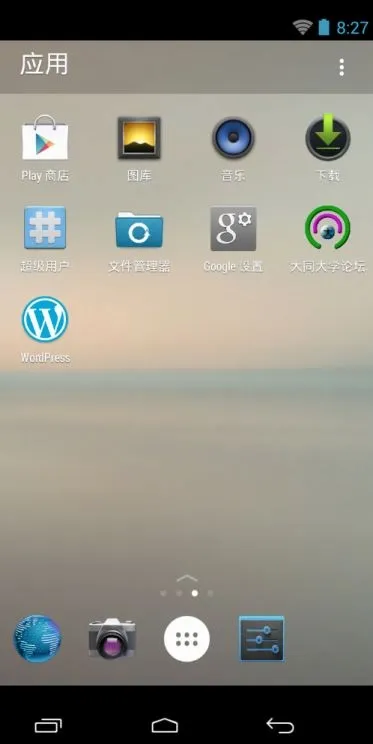373x744 pixels.
Task: Select the second page indicator dot
Action: click(x=179, y=593)
